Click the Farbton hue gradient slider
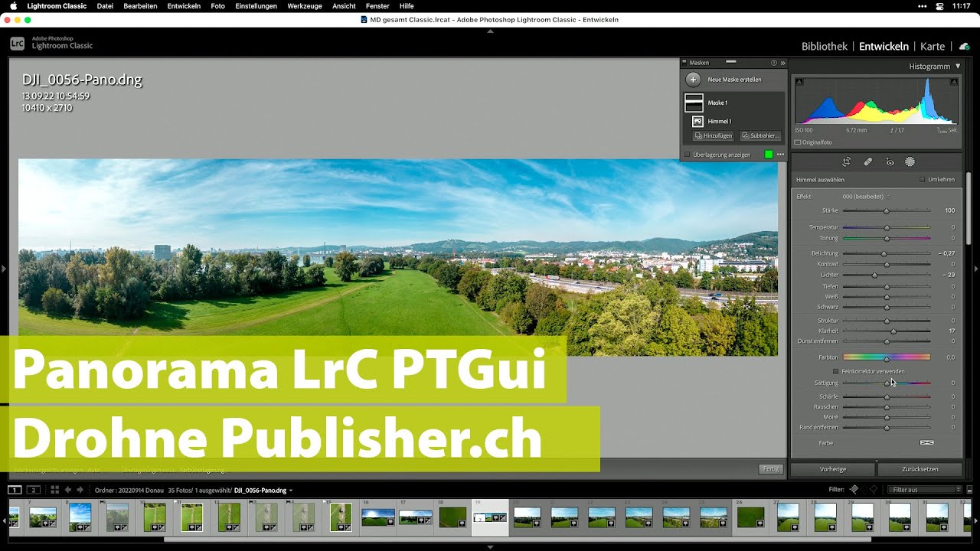980x551 pixels. point(887,357)
